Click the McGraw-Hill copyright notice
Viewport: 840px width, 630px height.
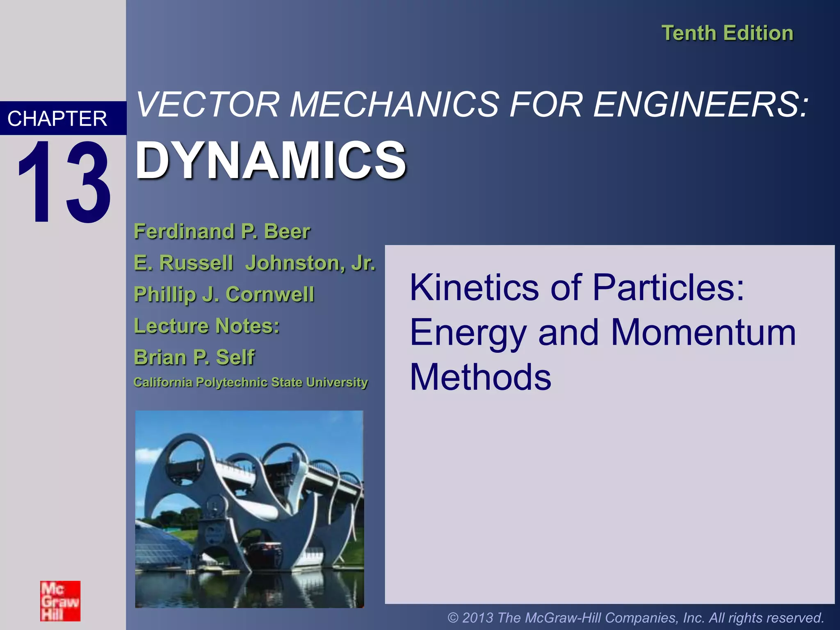(x=635, y=617)
